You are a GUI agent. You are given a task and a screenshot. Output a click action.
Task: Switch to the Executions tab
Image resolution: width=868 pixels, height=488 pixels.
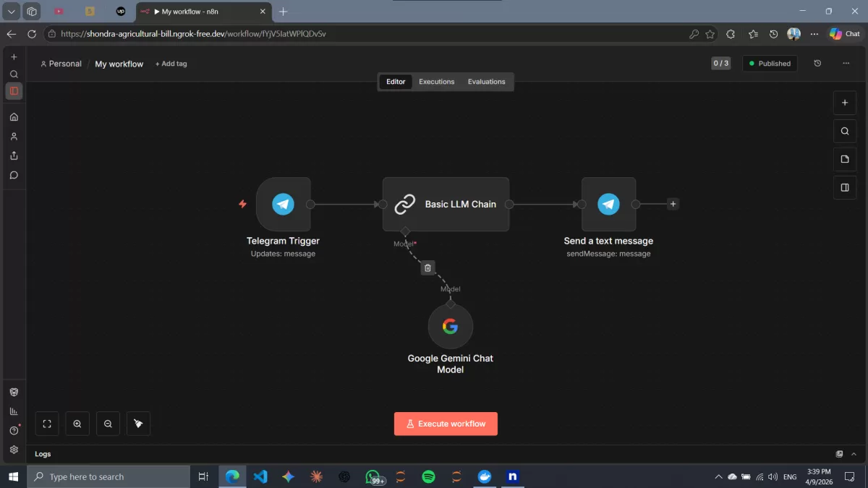click(x=436, y=82)
